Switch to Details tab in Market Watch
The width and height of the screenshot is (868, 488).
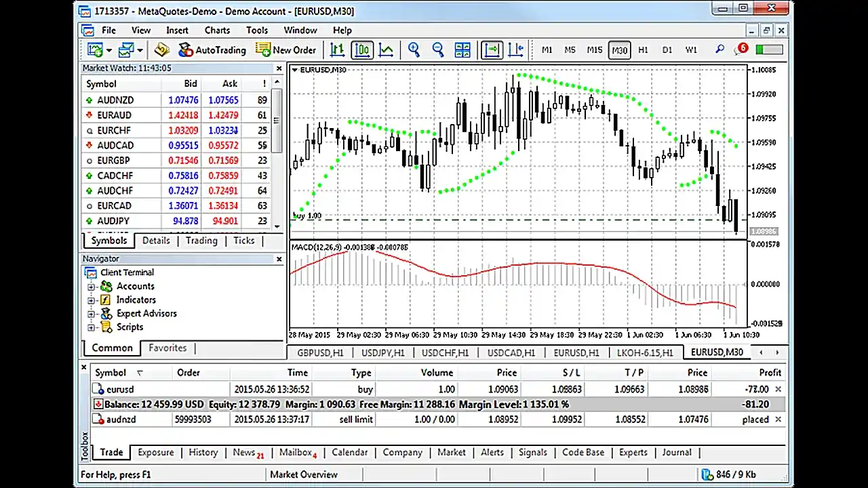click(x=156, y=241)
